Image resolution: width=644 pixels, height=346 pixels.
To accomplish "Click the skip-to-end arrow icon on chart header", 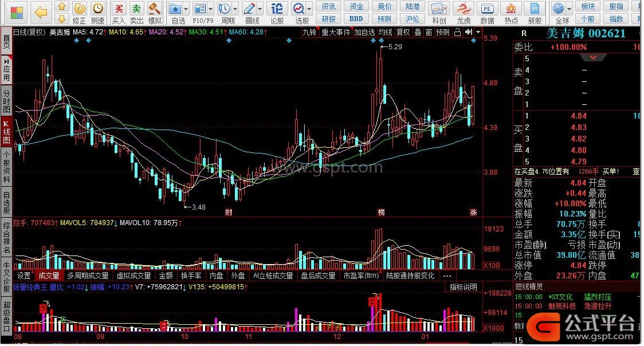I will tap(469, 32).
